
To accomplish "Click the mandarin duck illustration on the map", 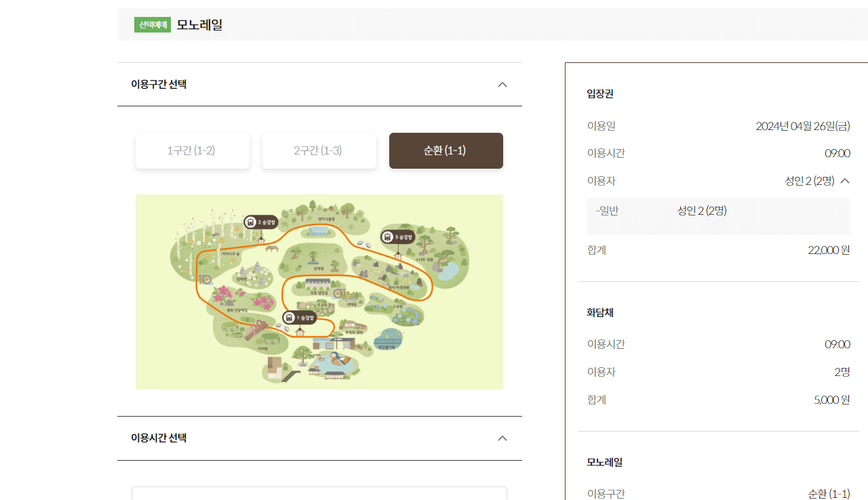I will coord(339,360).
